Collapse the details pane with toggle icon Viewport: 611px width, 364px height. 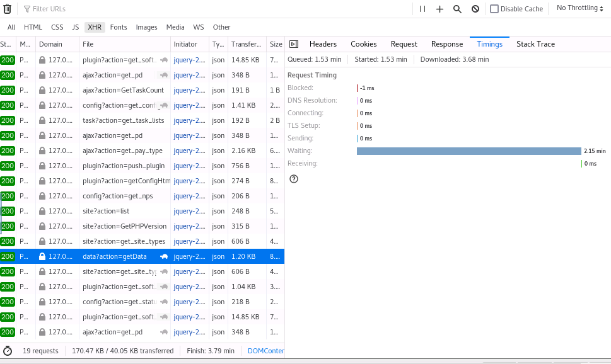tap(294, 44)
